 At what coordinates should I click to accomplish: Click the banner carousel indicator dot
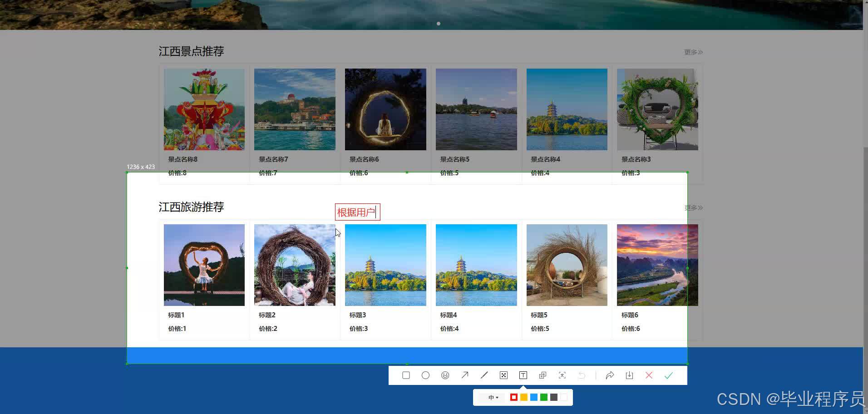point(439,23)
